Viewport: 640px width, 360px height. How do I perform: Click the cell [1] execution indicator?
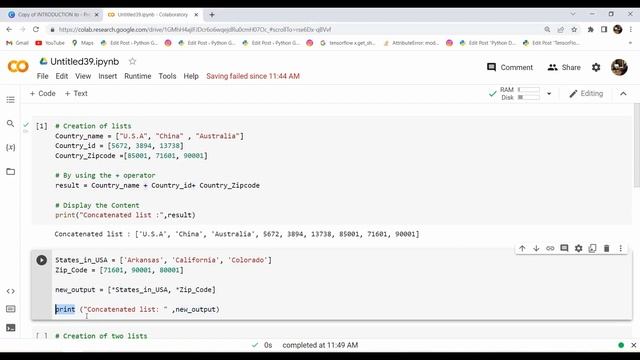pyautogui.click(x=42, y=126)
